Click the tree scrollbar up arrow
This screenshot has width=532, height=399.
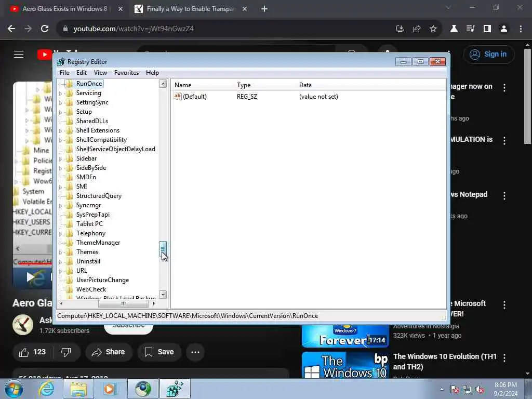pyautogui.click(x=163, y=84)
